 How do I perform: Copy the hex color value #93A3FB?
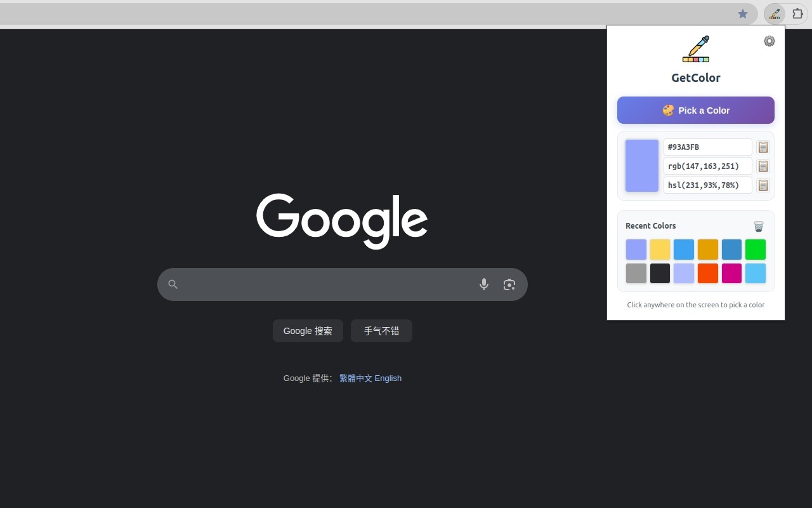coord(763,147)
